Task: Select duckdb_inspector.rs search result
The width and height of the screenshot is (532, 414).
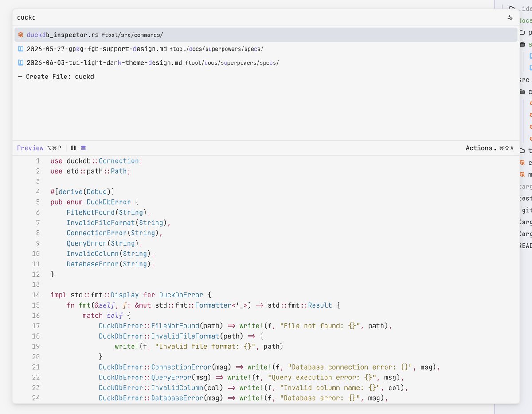Action: point(266,35)
